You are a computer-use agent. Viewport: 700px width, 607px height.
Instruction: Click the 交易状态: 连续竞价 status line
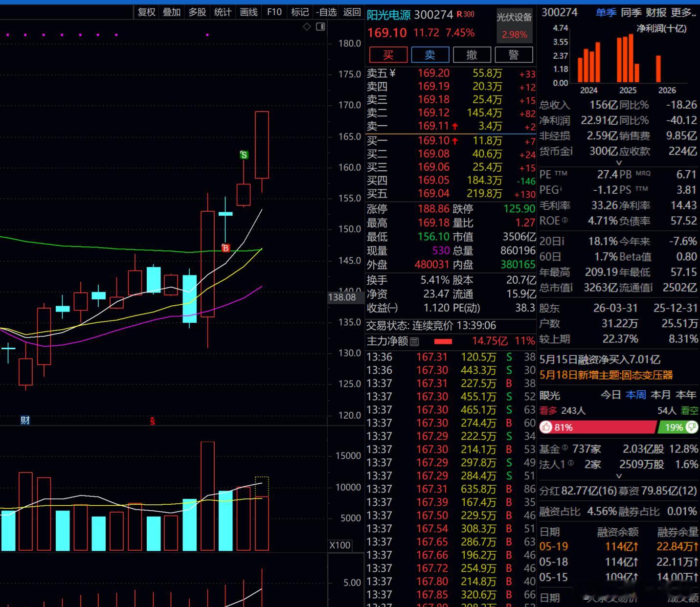click(x=431, y=326)
